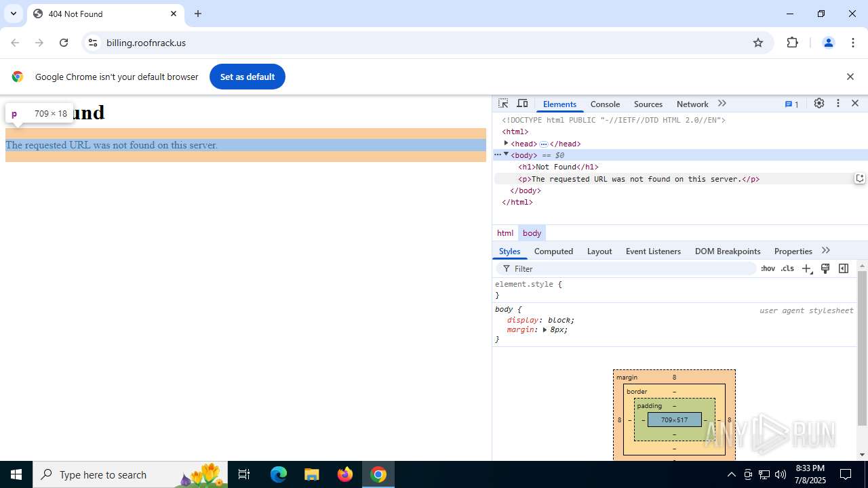Image resolution: width=868 pixels, height=488 pixels.
Task: Activate the inspect element picker icon
Action: tap(503, 104)
